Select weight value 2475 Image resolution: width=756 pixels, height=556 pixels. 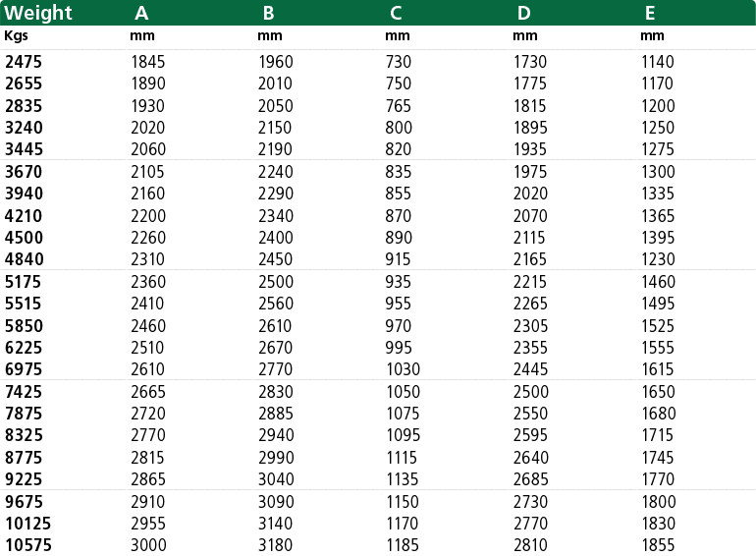(x=24, y=62)
